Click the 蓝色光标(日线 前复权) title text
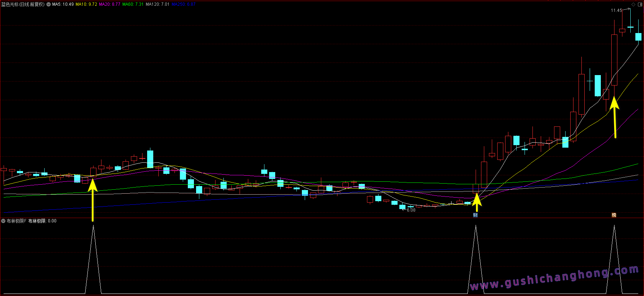644x296 pixels. 23,4
